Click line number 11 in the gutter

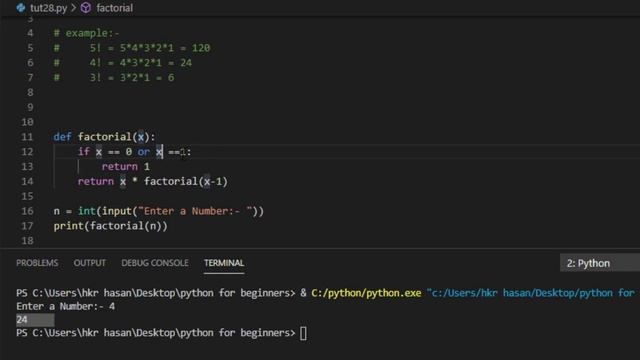[27, 137]
